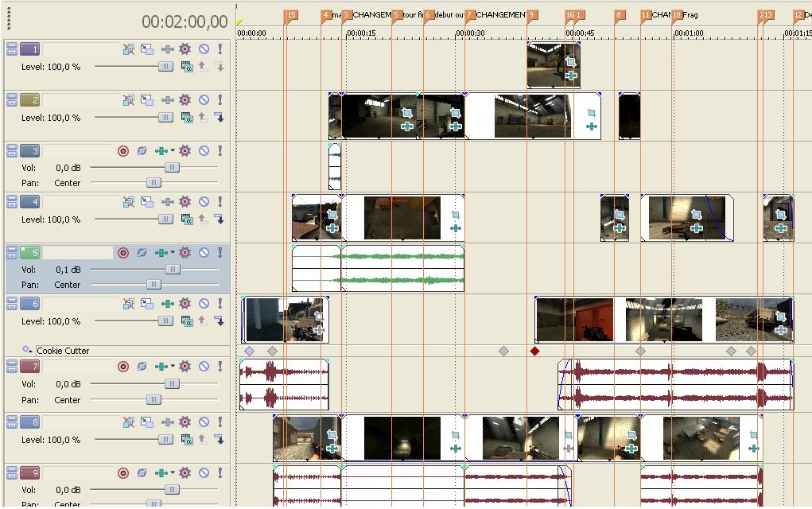Click Make Compositing Child on track 8
812x509 pixels.
click(219, 439)
